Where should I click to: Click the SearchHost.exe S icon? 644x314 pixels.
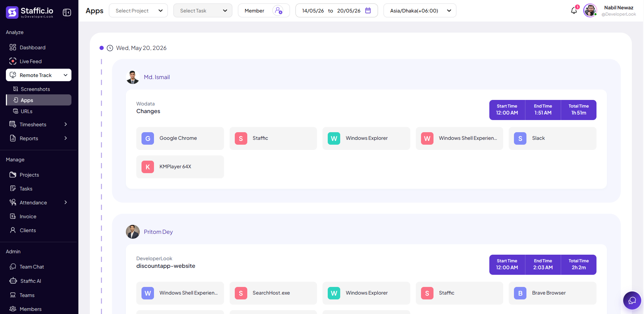pos(241,293)
